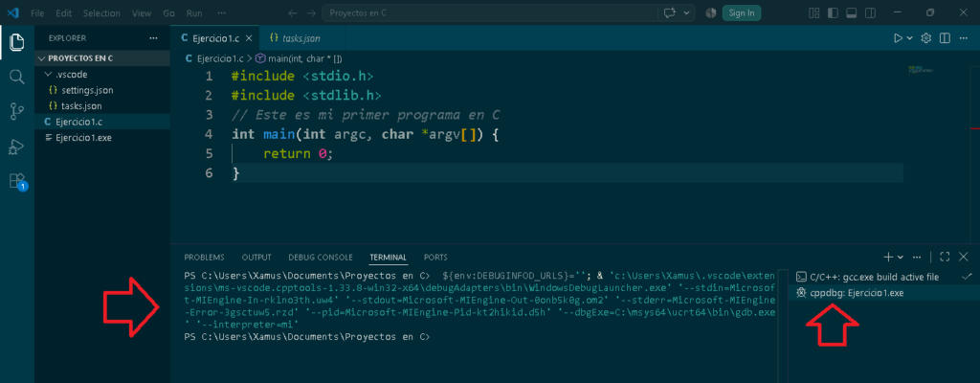
Task: Open the Go menu
Action: click(x=168, y=12)
